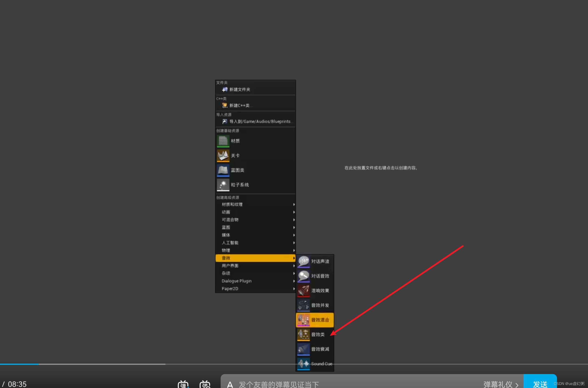Select the Sound Class (音效类) icon
The height and width of the screenshot is (388, 588).
tap(303, 335)
